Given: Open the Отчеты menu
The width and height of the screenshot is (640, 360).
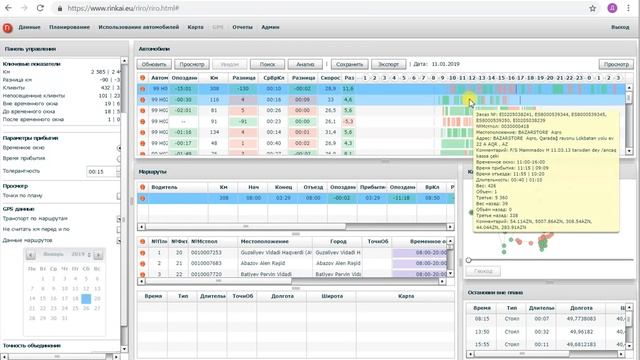Looking at the screenshot, I should (242, 27).
